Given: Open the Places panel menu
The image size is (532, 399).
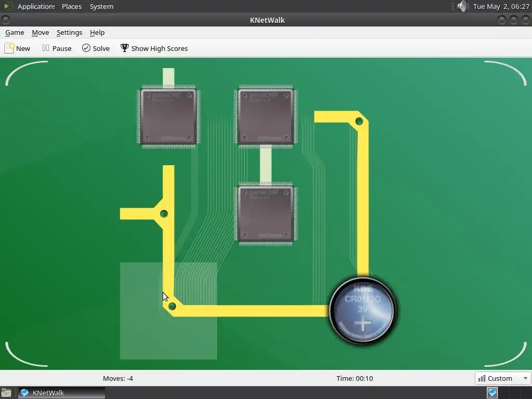Looking at the screenshot, I should coord(72,6).
